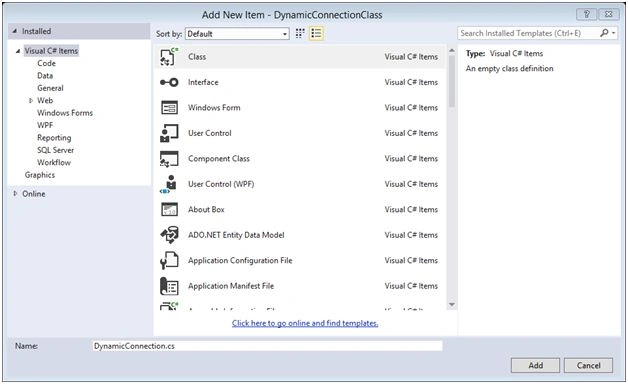Screen dimensions: 628x384
Task: Select the Code category
Action: [x=46, y=63]
